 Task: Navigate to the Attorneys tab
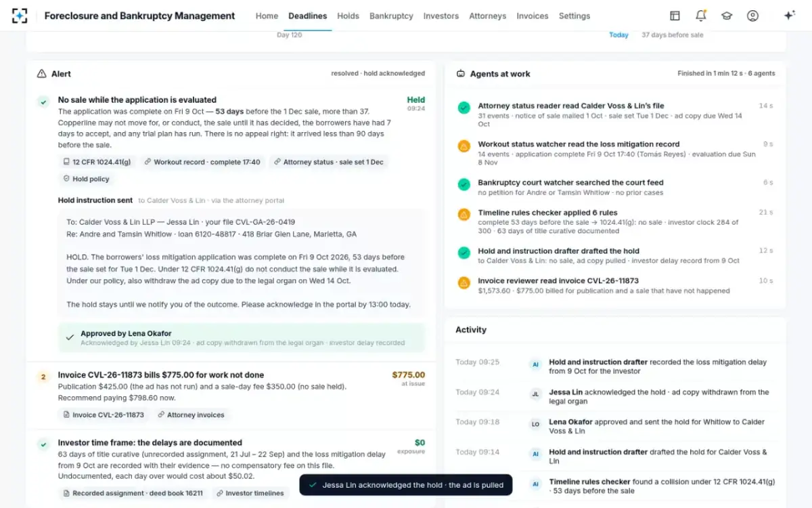(487, 16)
